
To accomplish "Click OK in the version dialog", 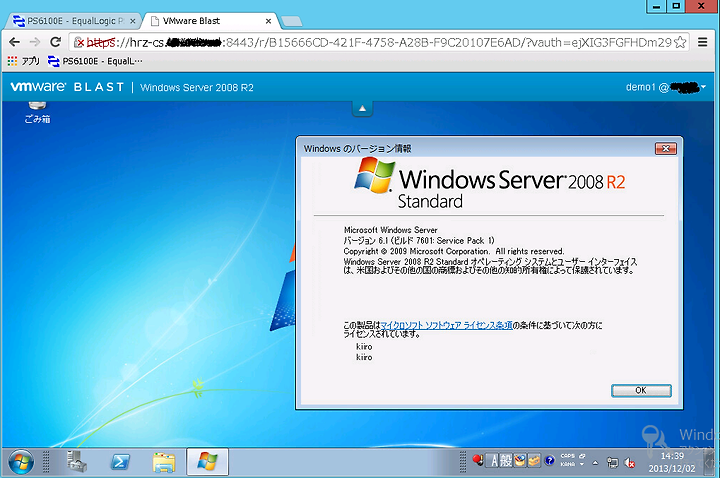I will click(x=641, y=390).
